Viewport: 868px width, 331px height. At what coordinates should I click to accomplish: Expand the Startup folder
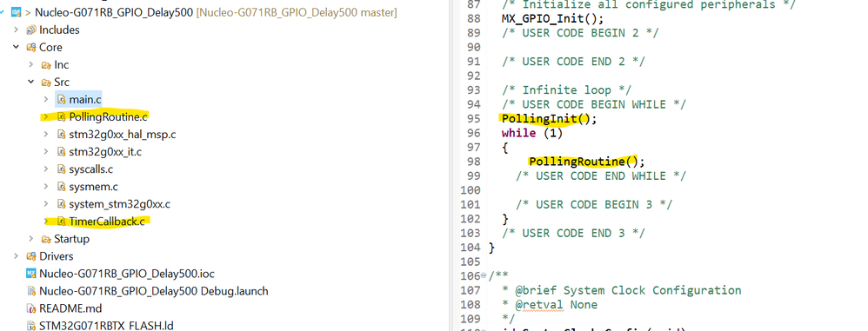[31, 239]
